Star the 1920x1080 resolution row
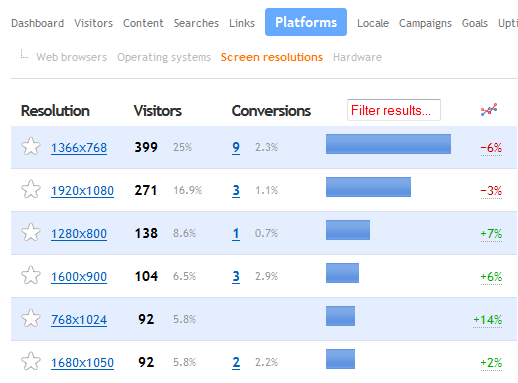The width and height of the screenshot is (518, 383). click(31, 189)
